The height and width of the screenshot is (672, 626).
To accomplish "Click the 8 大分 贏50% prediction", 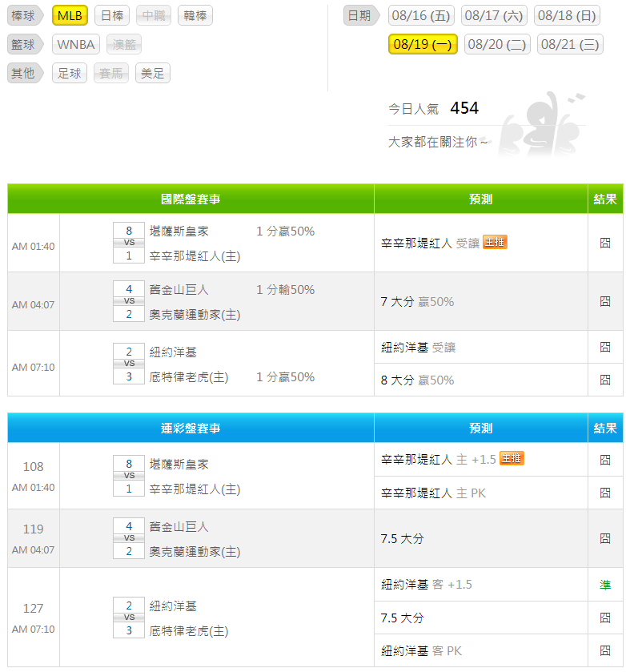I will point(417,380).
